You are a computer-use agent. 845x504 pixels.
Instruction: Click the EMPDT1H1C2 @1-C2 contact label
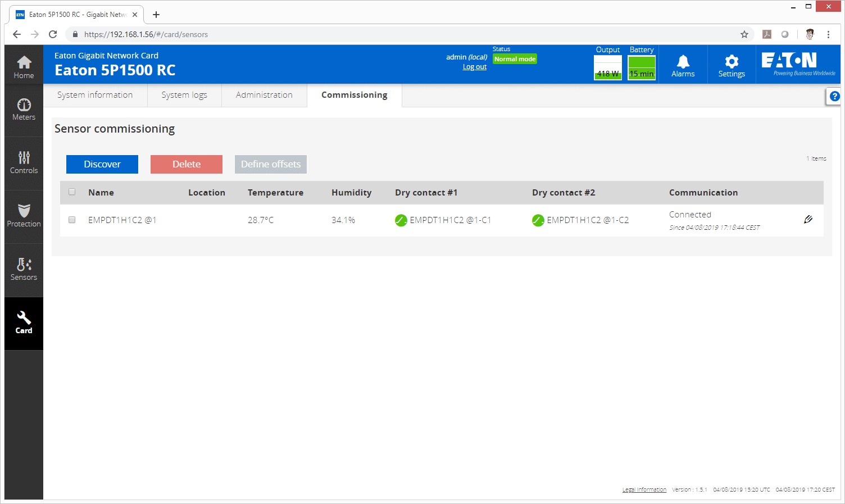click(588, 220)
